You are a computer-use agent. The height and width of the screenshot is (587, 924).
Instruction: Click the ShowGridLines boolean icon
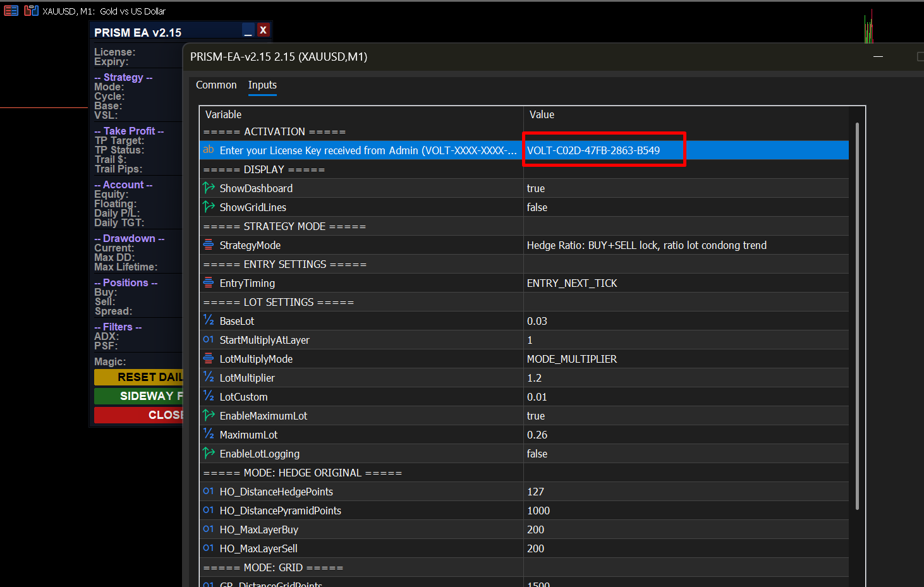[x=209, y=207]
